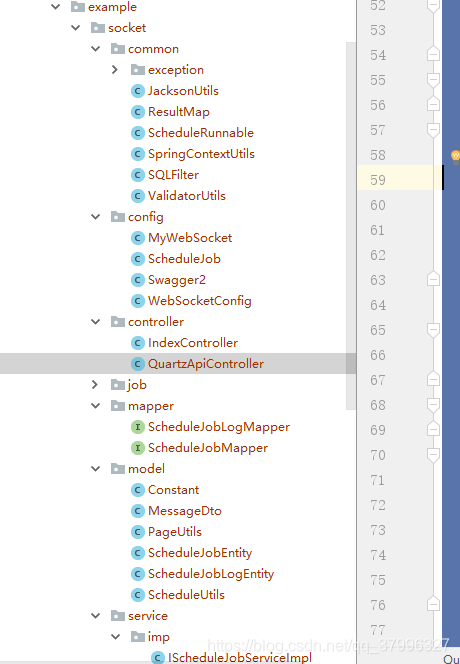Screen dimensions: 460x664
Task: Click the project tree vertical scrollbar
Action: coord(351,225)
